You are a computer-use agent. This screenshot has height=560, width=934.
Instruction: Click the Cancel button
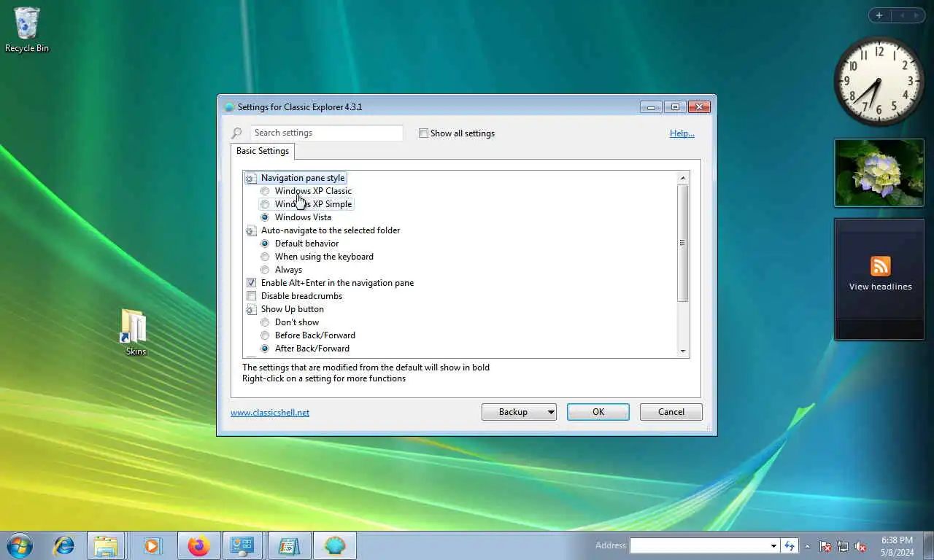671,412
